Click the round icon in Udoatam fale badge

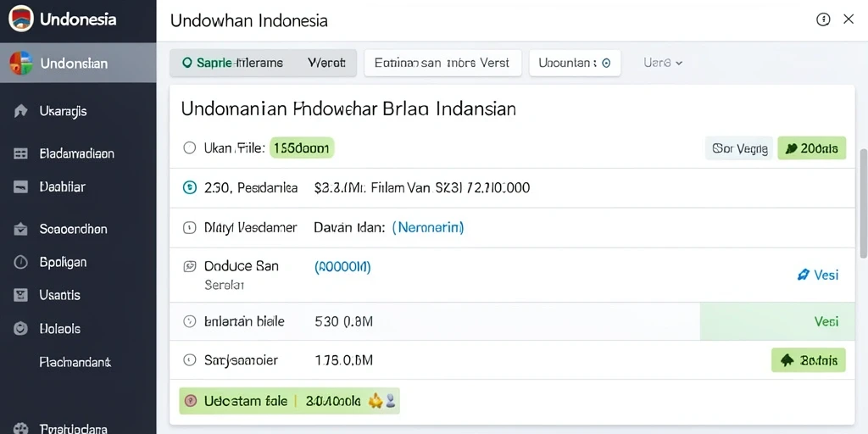tap(191, 401)
